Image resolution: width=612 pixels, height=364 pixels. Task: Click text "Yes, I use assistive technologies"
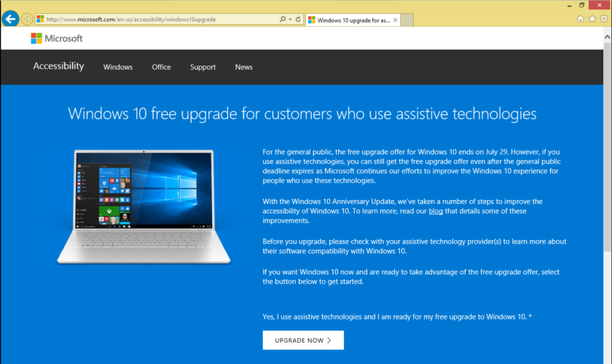click(x=312, y=317)
